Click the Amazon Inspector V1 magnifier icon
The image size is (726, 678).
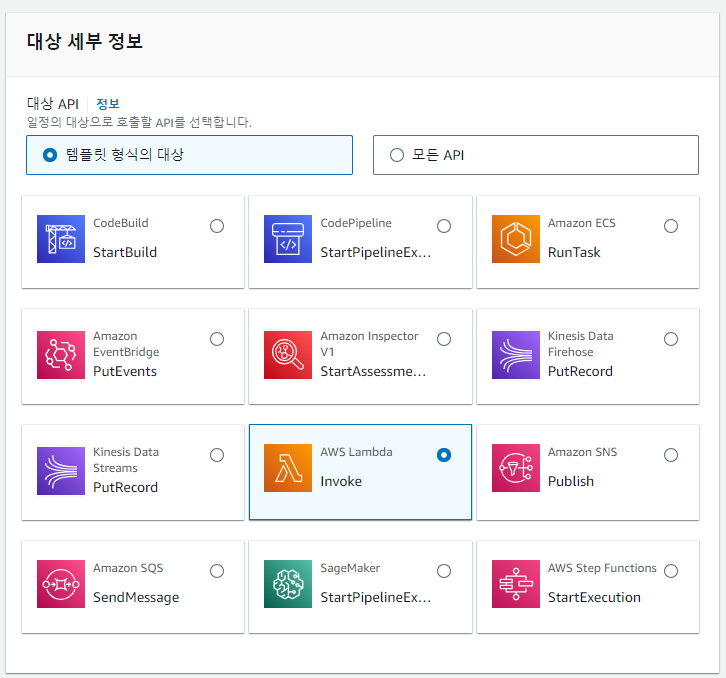[288, 355]
